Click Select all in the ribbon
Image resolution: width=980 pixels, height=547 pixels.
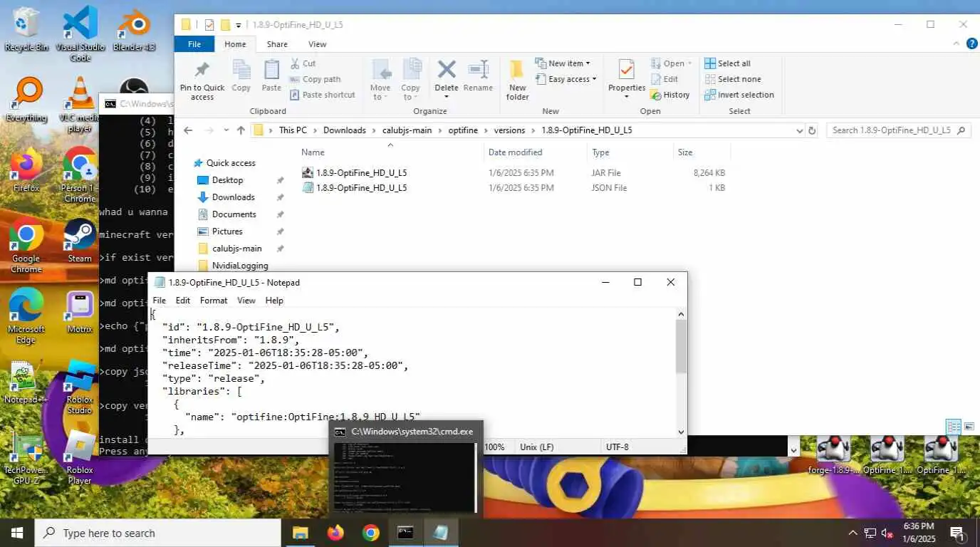[727, 63]
